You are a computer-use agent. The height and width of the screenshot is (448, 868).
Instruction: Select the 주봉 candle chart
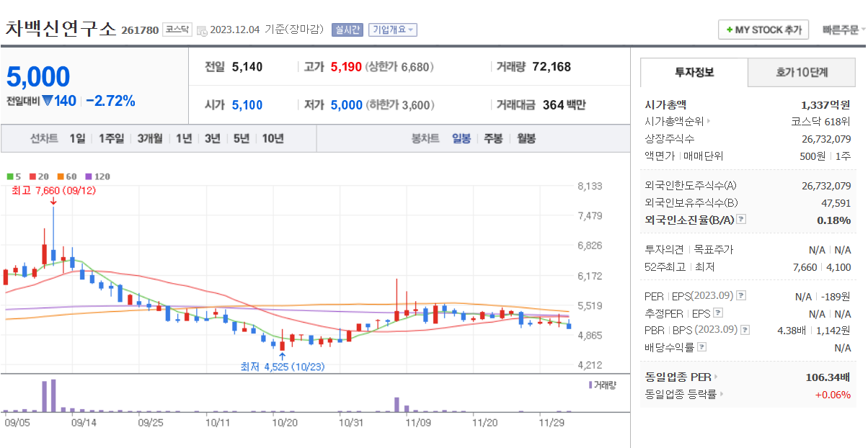(x=493, y=138)
